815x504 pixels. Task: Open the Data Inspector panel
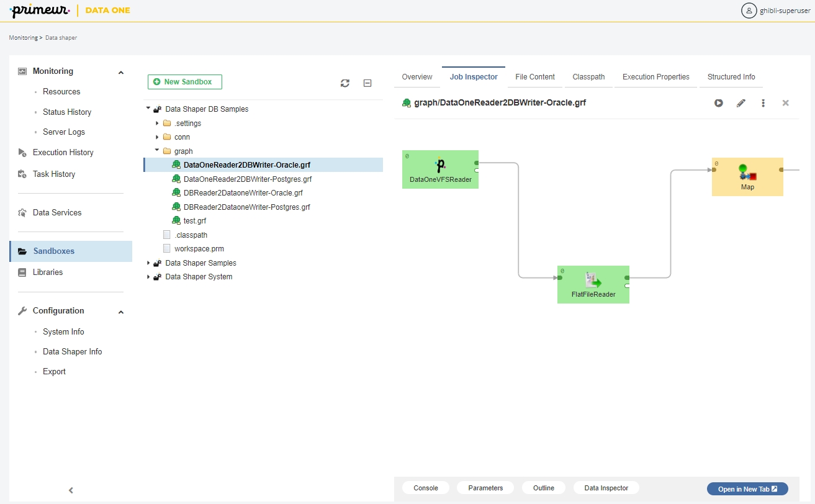pos(606,488)
